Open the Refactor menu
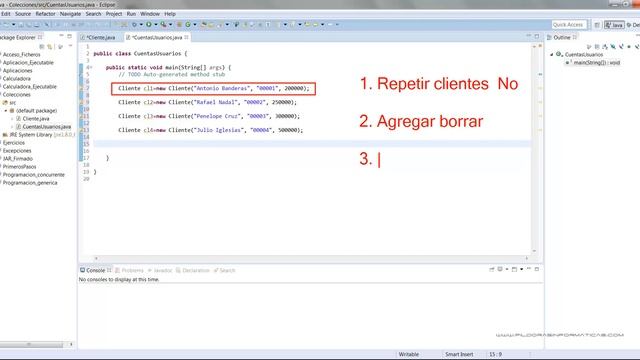Viewport: 640px width, 360px height. click(x=45, y=14)
